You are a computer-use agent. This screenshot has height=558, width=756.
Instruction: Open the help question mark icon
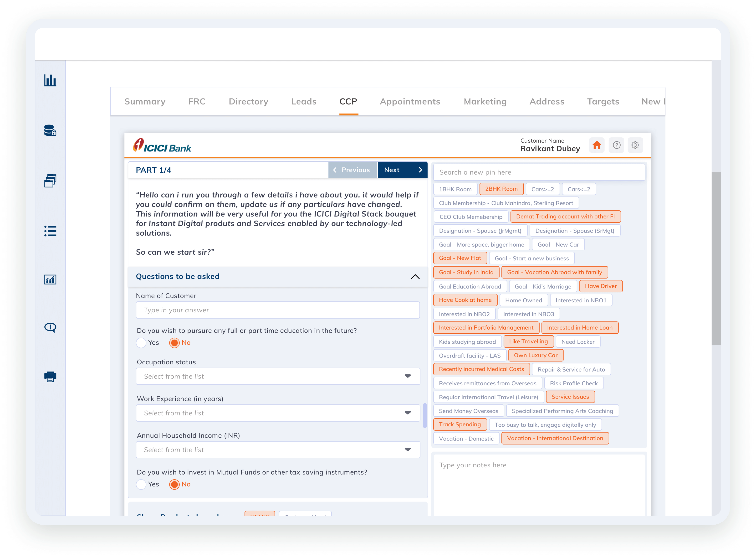pyautogui.click(x=616, y=145)
